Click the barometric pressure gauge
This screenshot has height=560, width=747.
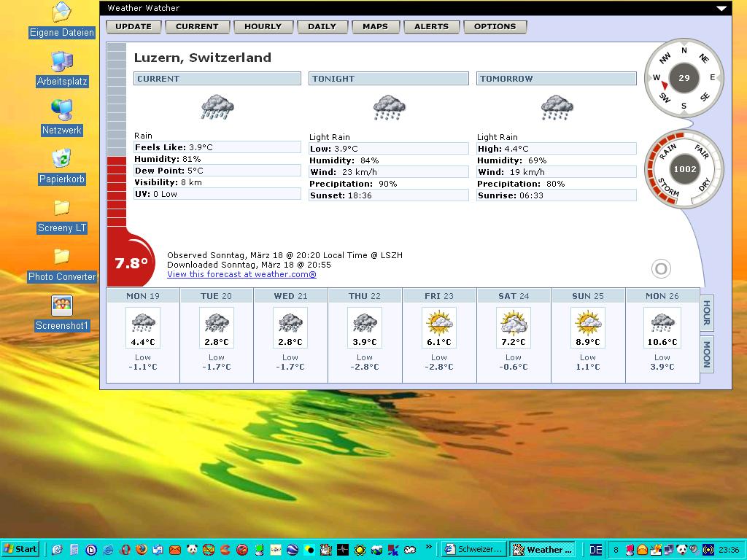[684, 169]
